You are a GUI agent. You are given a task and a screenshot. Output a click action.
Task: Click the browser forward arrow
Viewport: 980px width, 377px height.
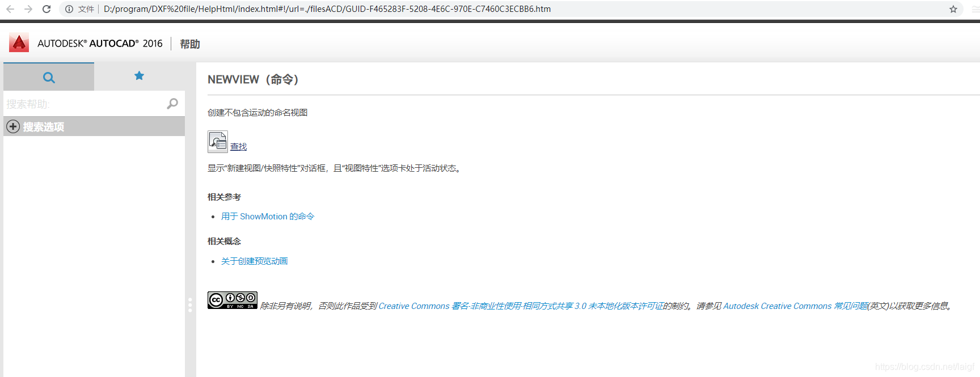tap(28, 9)
